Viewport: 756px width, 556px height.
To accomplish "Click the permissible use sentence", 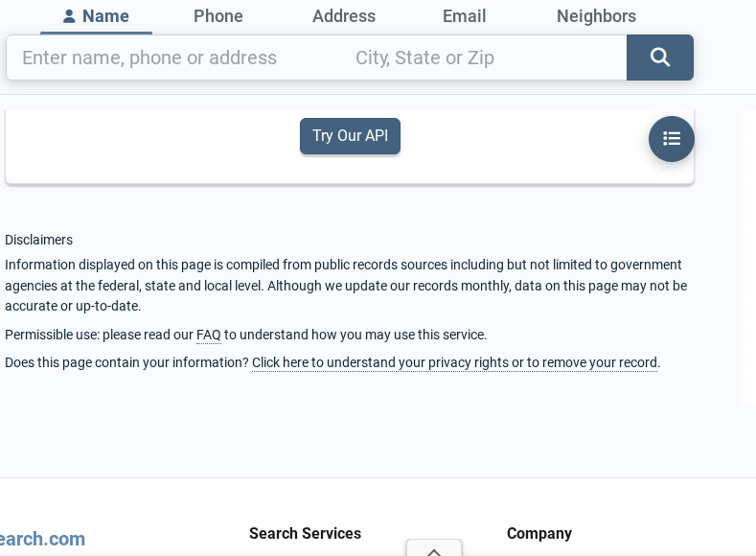I will [246, 335].
